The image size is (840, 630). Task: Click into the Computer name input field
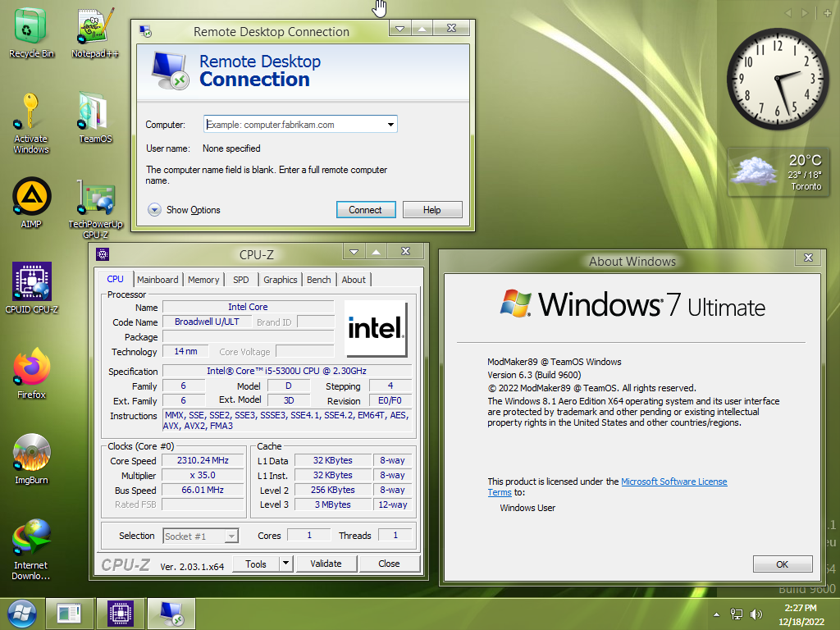tap(293, 125)
